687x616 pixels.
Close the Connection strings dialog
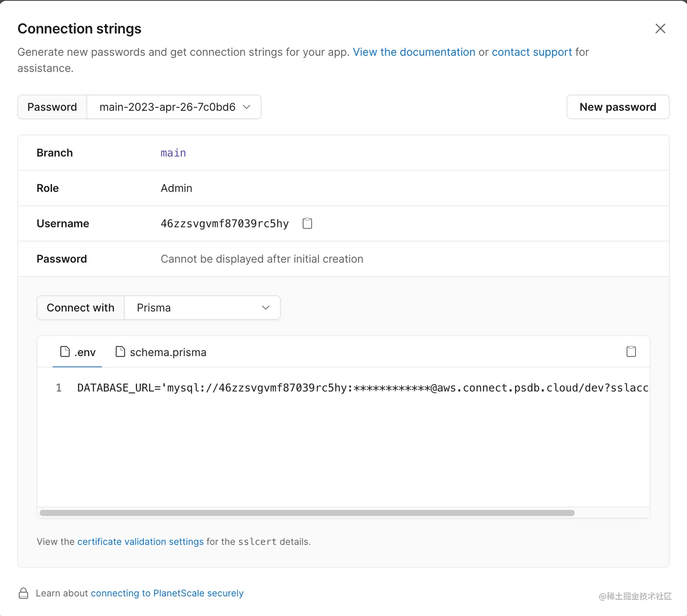(660, 29)
